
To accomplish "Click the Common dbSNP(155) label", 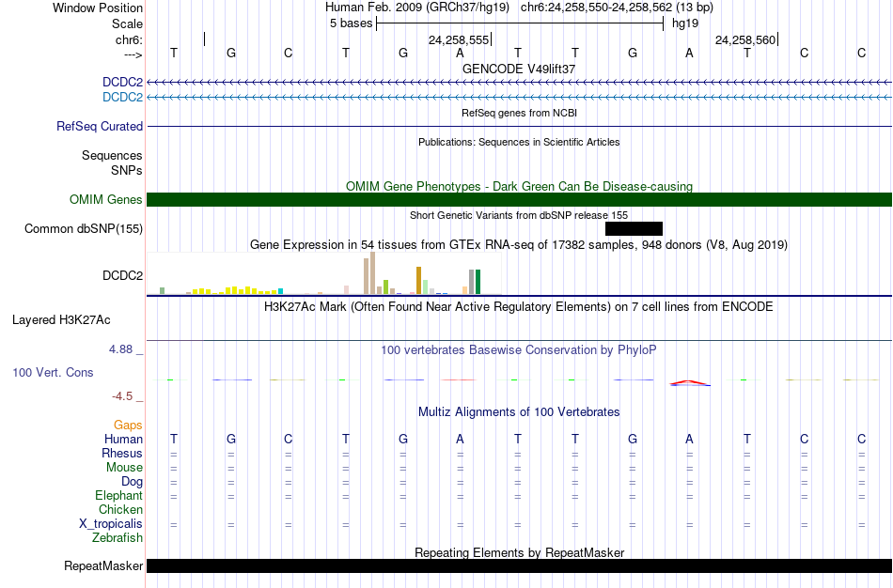I will [83, 229].
